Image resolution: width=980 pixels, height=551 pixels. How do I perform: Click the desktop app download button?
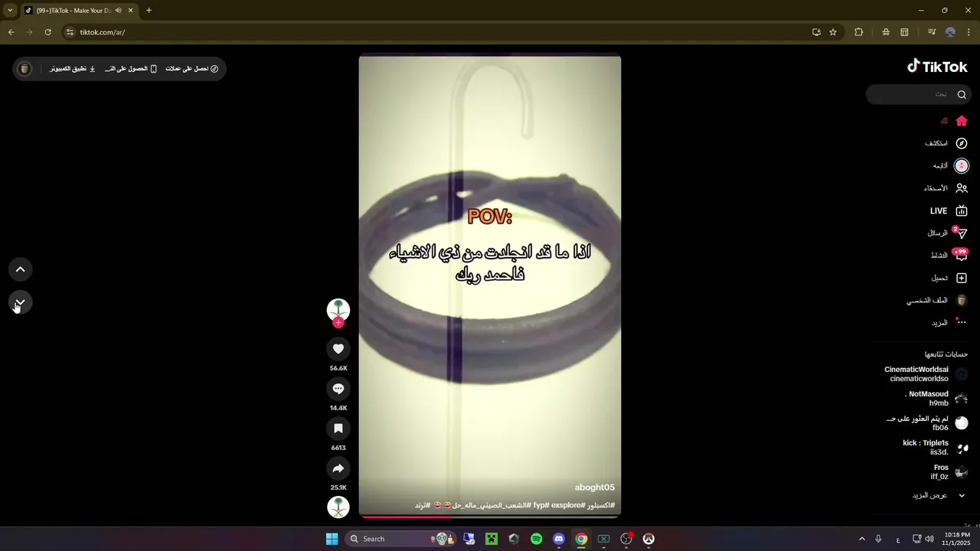tap(73, 69)
